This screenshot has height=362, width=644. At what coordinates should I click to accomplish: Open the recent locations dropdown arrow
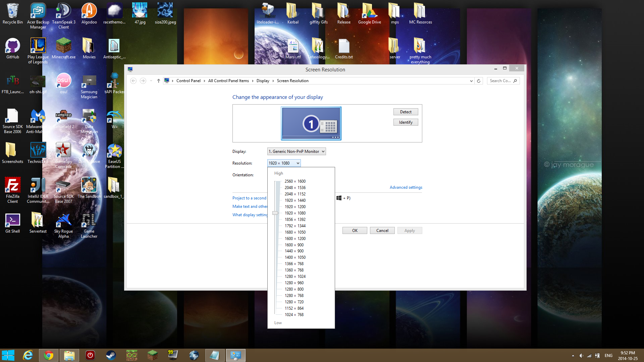(x=151, y=81)
